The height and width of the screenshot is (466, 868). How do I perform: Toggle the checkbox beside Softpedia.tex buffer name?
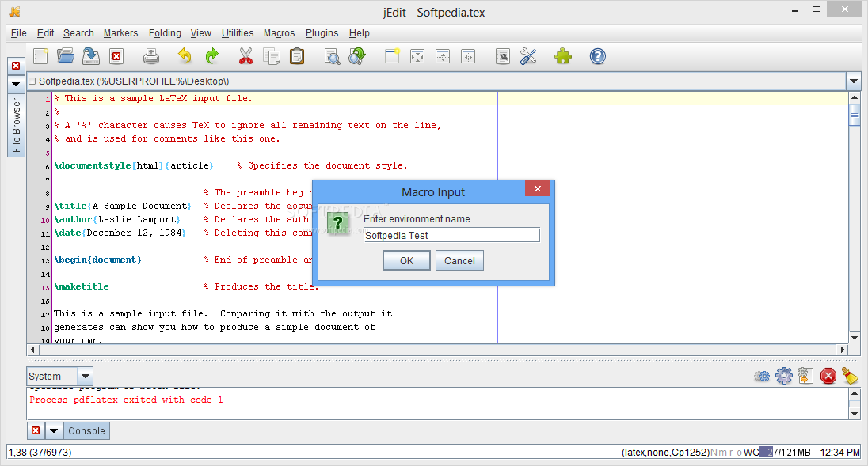[32, 81]
